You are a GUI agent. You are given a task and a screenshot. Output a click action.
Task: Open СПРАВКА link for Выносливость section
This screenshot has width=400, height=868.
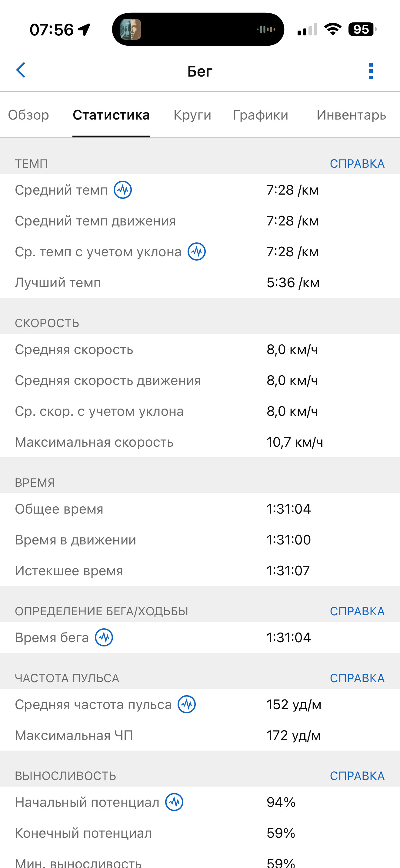point(357,776)
